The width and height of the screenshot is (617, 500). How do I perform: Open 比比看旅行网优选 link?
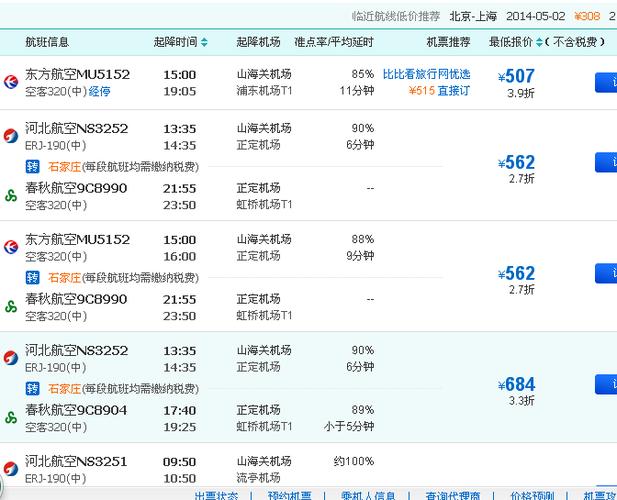(x=427, y=74)
